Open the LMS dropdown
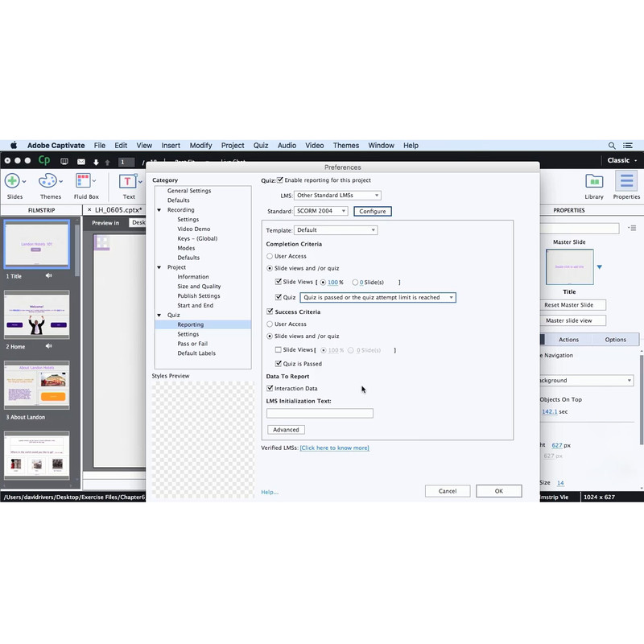The height and width of the screenshot is (644, 644). pos(337,196)
